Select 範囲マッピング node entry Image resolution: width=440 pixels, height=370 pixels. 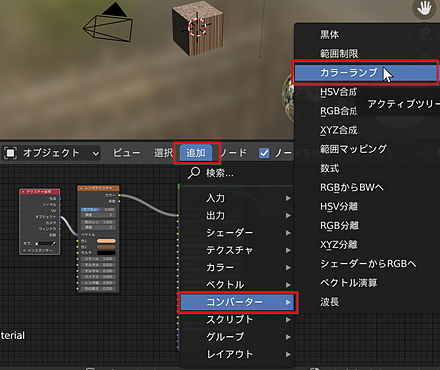point(353,149)
